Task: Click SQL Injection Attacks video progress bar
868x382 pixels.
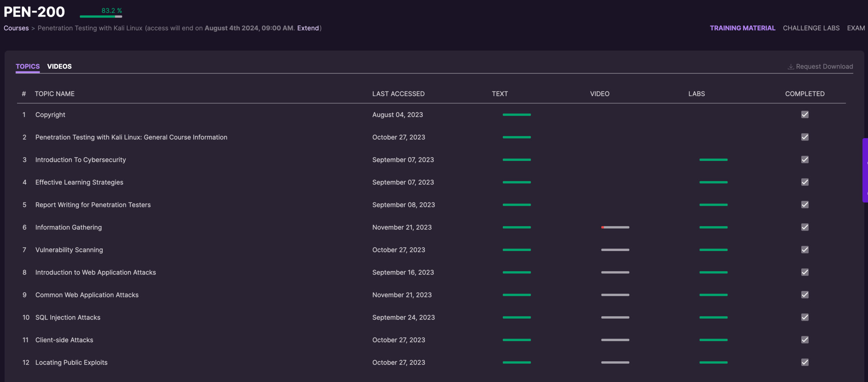Action: click(615, 317)
